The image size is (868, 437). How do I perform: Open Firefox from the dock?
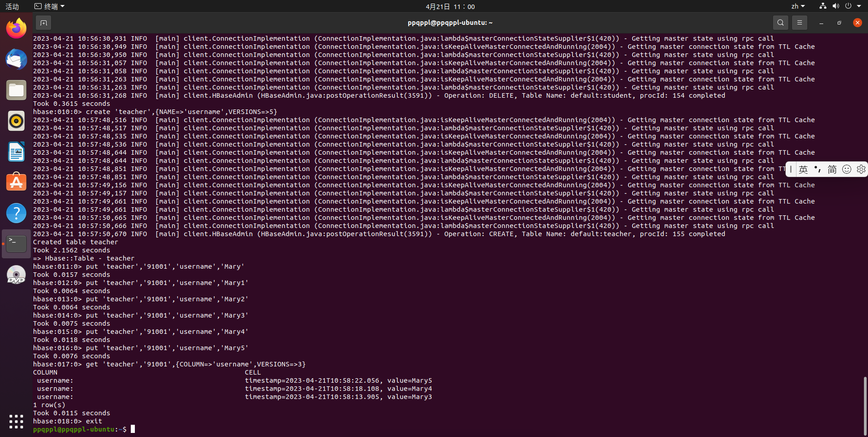[16, 28]
